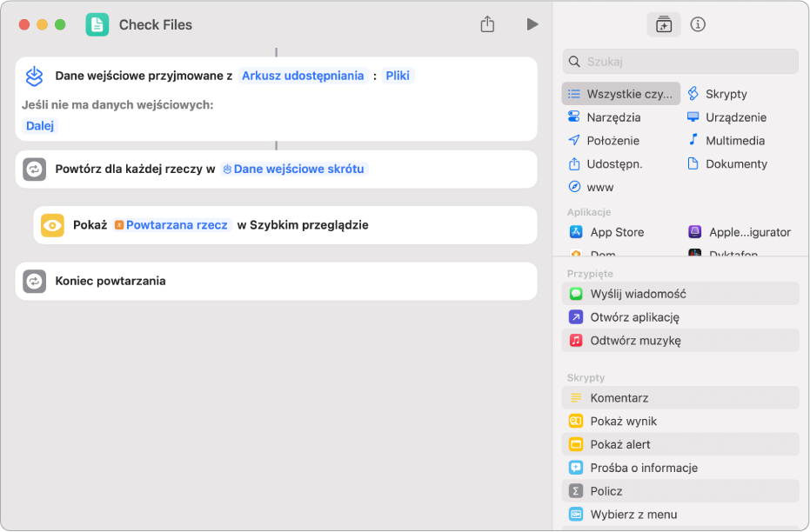Choose the Dokumenty category
The image size is (810, 532).
[x=735, y=163]
